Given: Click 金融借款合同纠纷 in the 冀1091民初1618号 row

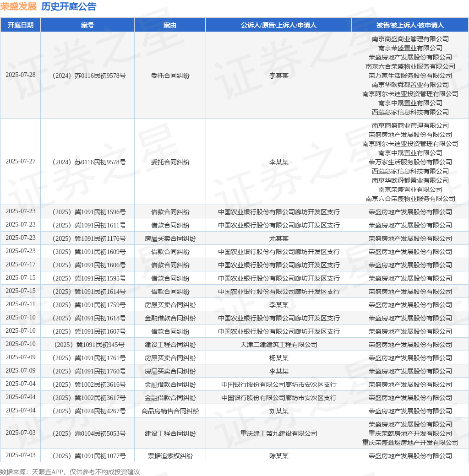Looking at the screenshot, I should tap(170, 318).
